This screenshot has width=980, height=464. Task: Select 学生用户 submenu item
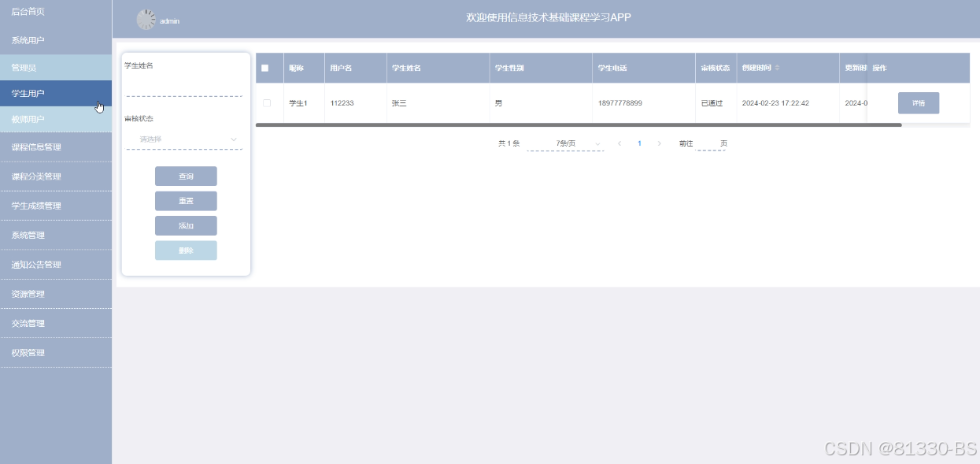pos(56,94)
